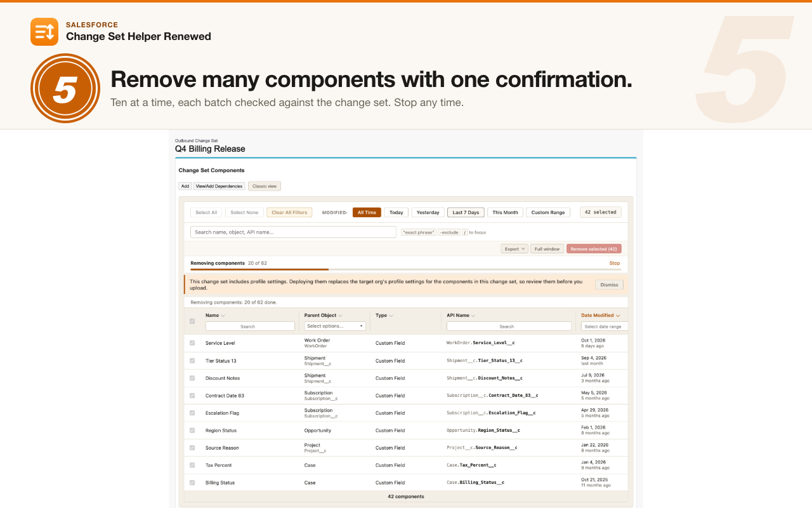Click the Change Set Helper logo icon

(44, 32)
